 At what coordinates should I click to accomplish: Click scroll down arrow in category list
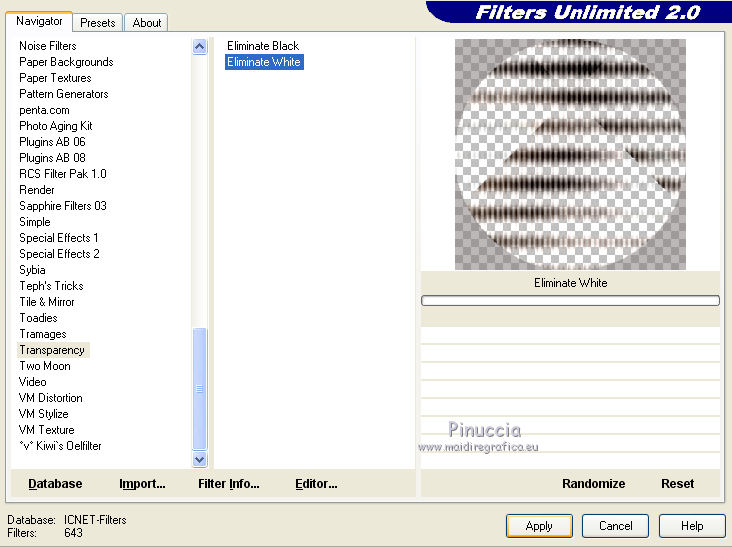[199, 459]
